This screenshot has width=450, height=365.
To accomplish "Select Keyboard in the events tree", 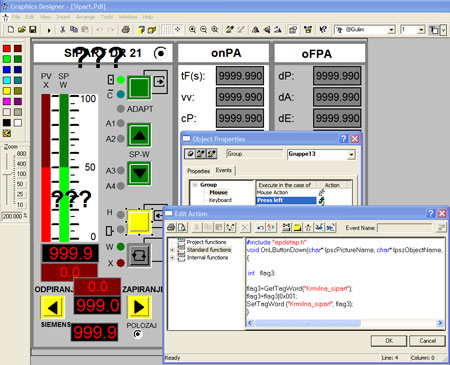I will click(220, 200).
